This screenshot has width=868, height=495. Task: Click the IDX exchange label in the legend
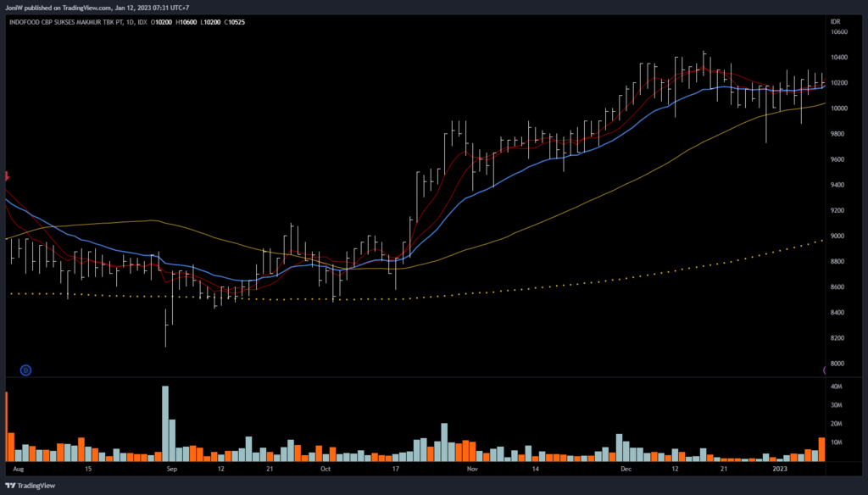coord(143,22)
